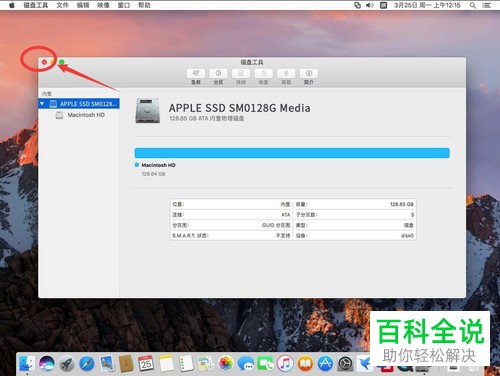500x376 pixels.
Task: Open Photos from the Dock
Action: click(226, 363)
